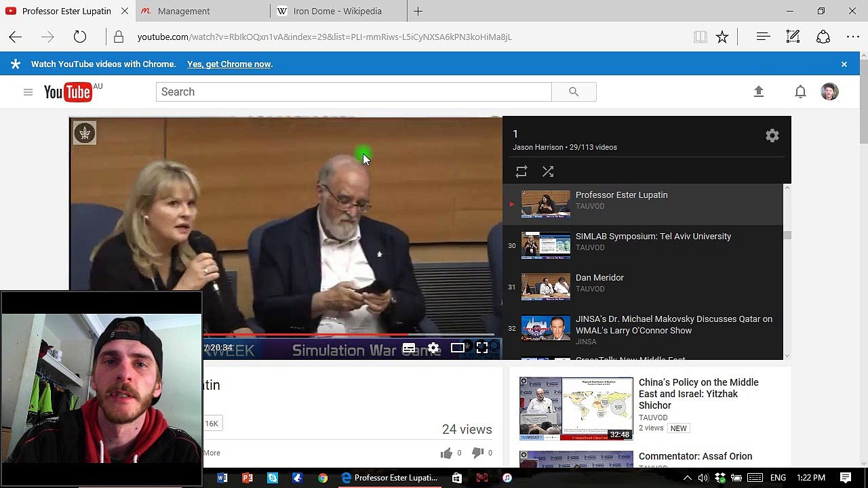Play SIMLAB Symposium: Tel Aviv University
The width and height of the screenshot is (868, 488).
[643, 245]
